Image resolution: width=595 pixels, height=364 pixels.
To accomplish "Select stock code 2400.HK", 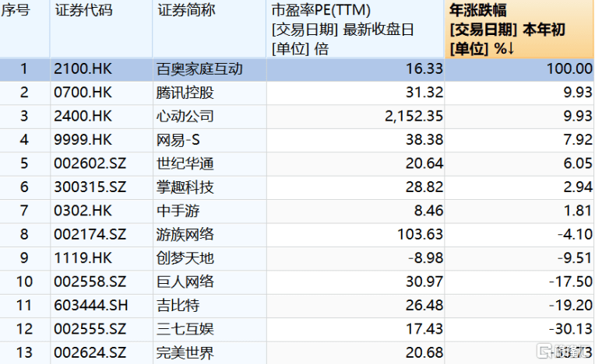I will point(83,117).
